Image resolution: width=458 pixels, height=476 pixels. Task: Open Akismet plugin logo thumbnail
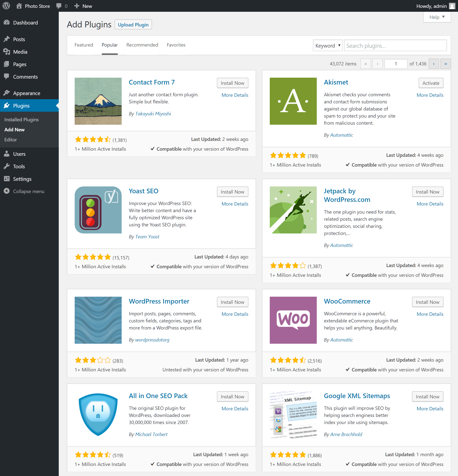point(293,101)
